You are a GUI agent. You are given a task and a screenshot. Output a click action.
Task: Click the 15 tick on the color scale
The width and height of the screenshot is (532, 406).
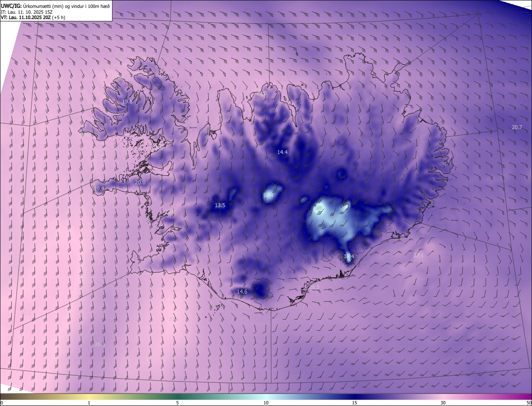tap(355, 403)
